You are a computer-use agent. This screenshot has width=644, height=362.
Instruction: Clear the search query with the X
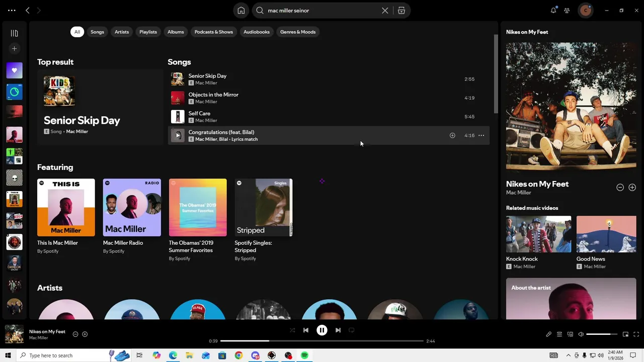pos(385,11)
